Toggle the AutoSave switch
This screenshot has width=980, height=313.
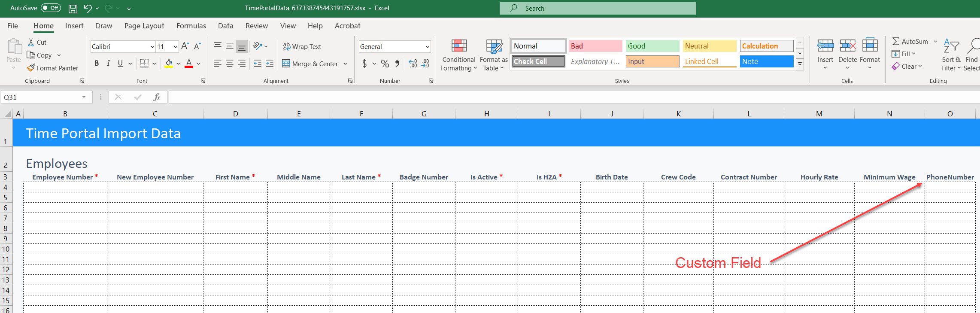51,8
